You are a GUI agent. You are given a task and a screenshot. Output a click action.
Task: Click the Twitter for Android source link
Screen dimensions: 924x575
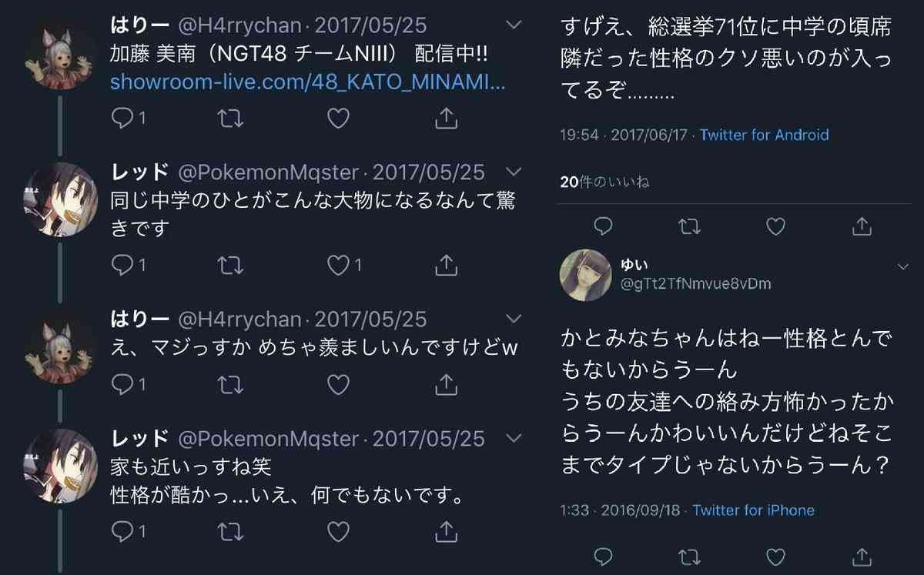[x=764, y=135]
